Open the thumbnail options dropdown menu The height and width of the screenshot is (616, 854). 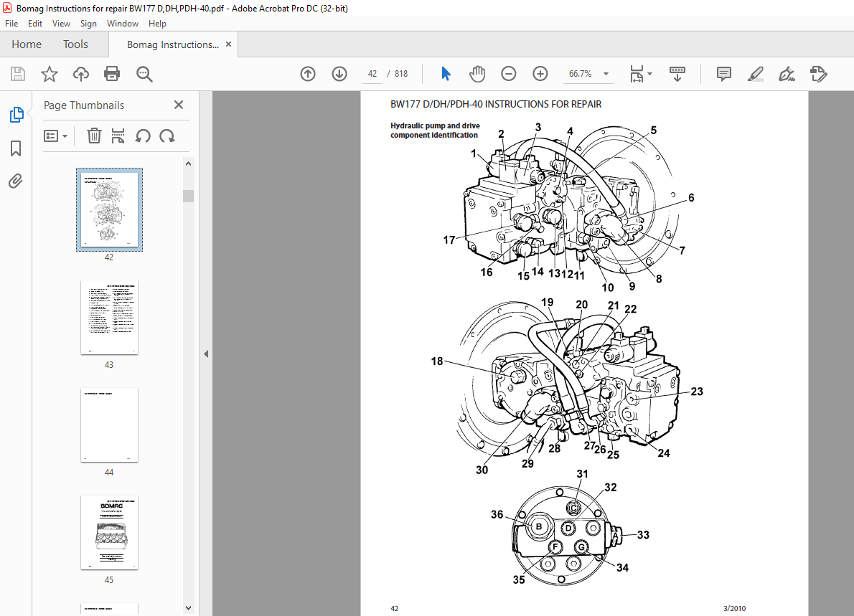(x=55, y=136)
